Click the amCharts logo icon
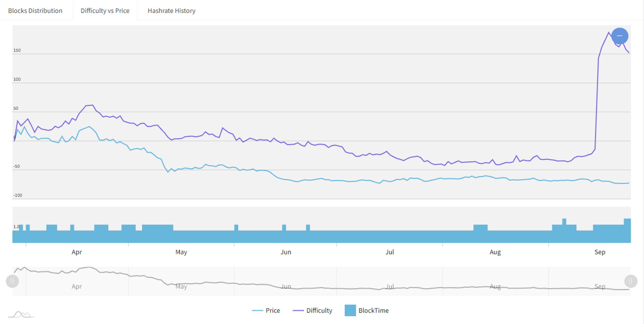644x324 pixels. 21,314
